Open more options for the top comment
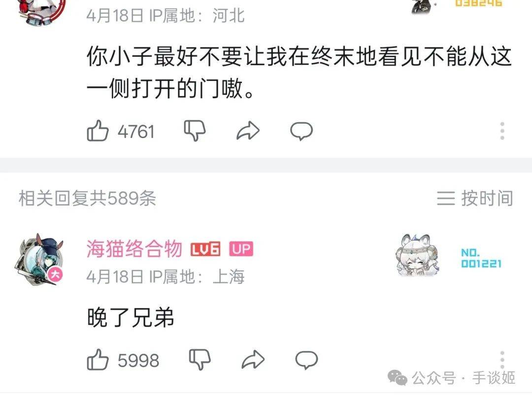This screenshot has width=532, height=399. coord(502,131)
